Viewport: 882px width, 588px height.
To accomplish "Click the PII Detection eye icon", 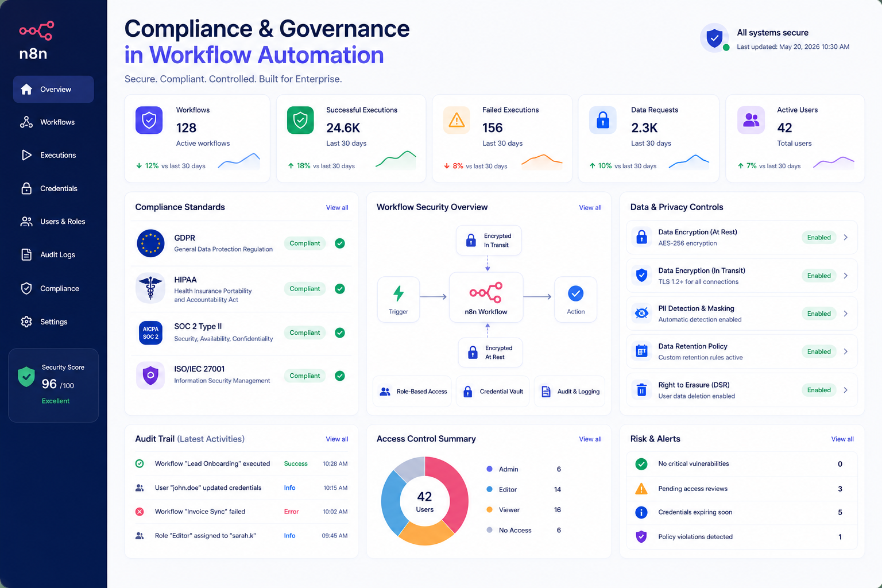I will coord(641,314).
